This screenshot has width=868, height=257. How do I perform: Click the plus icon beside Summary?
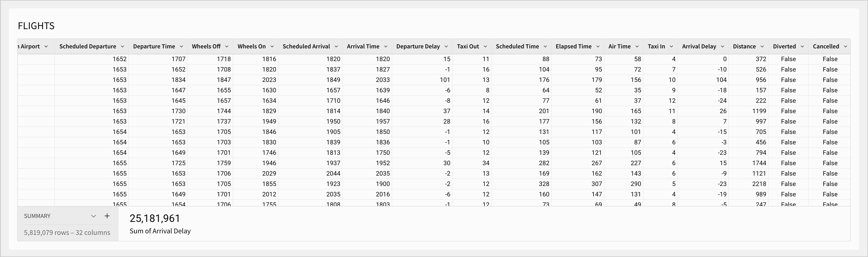[107, 216]
